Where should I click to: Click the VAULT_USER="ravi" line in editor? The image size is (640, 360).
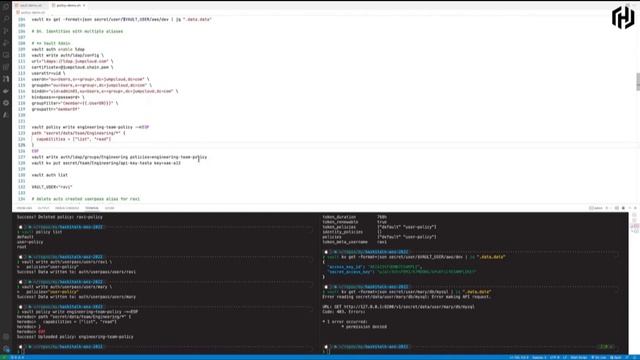click(52, 187)
